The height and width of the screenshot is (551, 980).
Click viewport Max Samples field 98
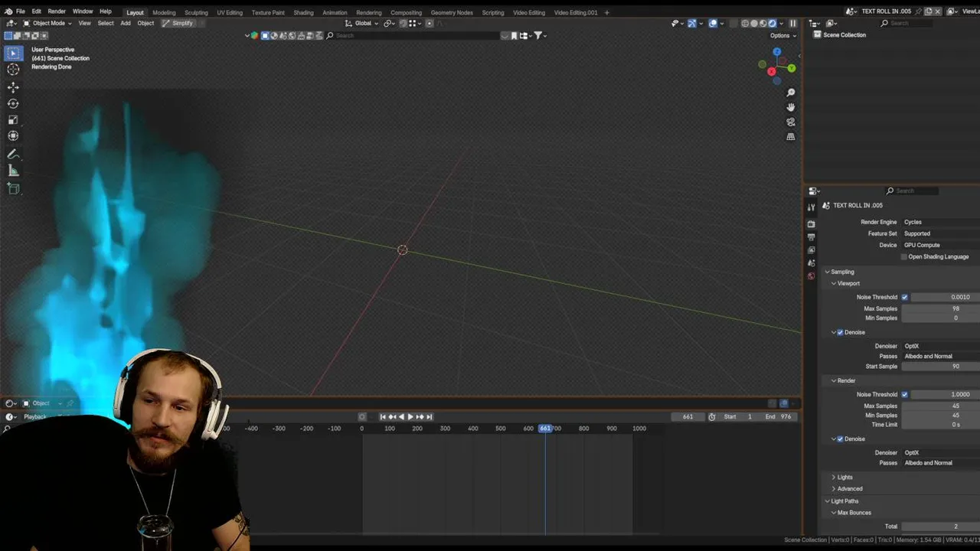tap(940, 308)
